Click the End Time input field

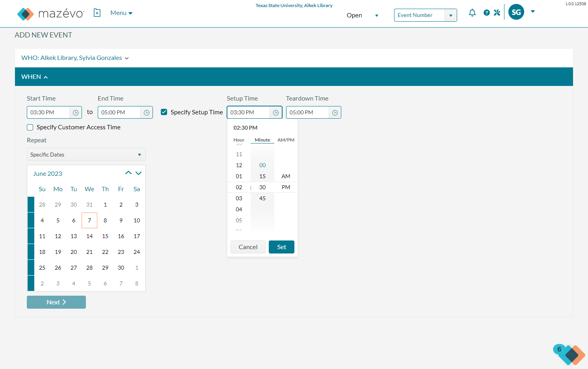click(x=119, y=113)
